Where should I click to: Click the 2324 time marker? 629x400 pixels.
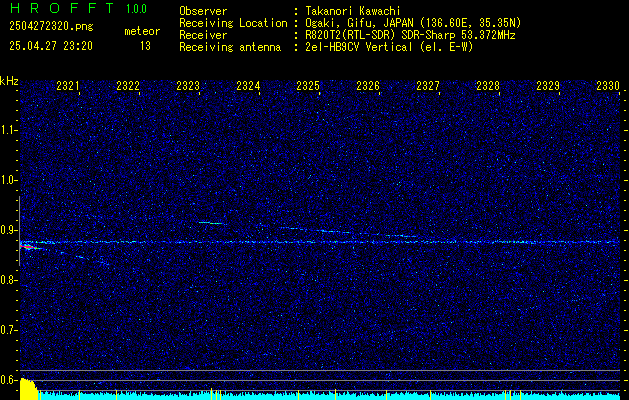coord(248,85)
